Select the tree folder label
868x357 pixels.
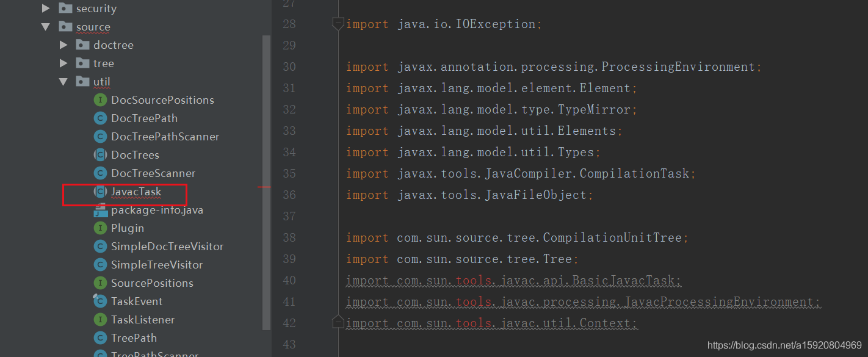[x=104, y=63]
